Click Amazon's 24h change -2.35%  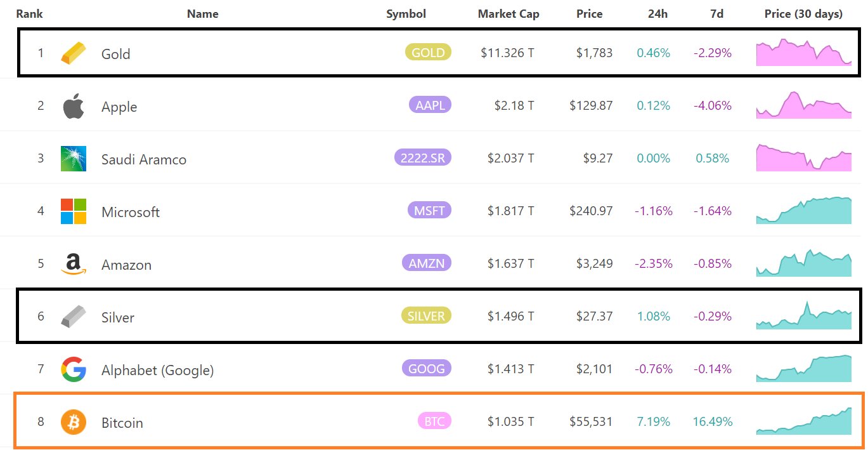pyautogui.click(x=654, y=263)
